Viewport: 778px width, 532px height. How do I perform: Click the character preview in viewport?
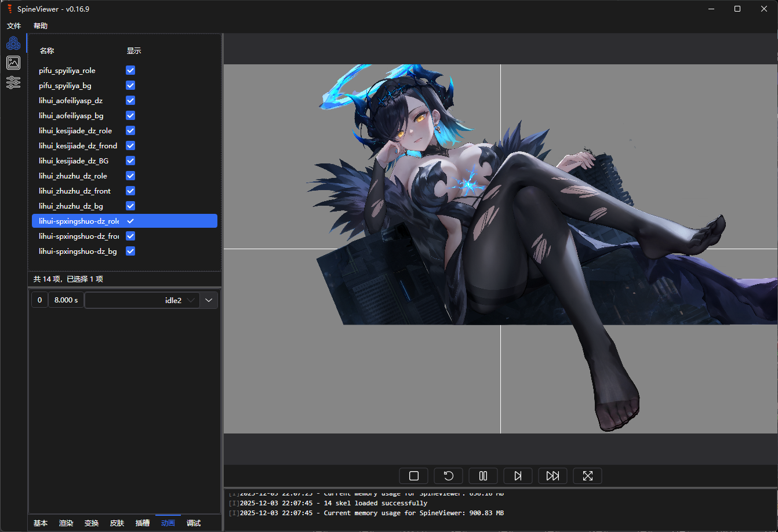(500, 249)
